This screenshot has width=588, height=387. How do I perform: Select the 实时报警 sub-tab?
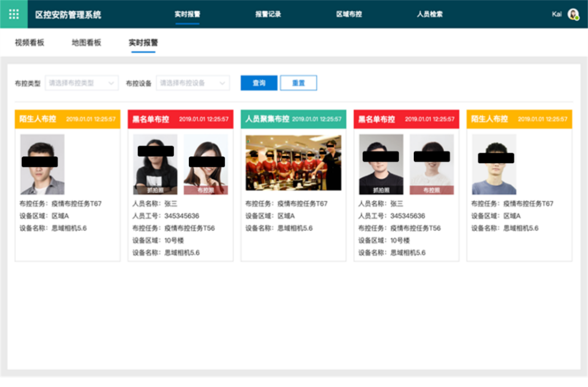click(143, 43)
